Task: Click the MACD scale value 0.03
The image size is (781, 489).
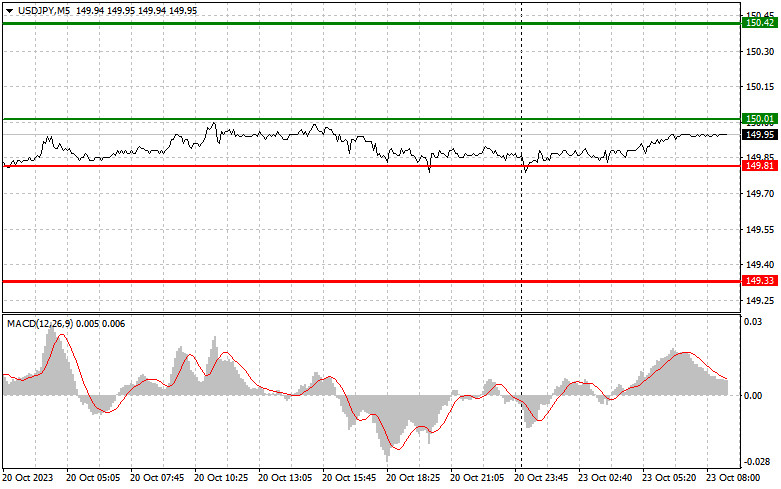Action: (x=753, y=322)
